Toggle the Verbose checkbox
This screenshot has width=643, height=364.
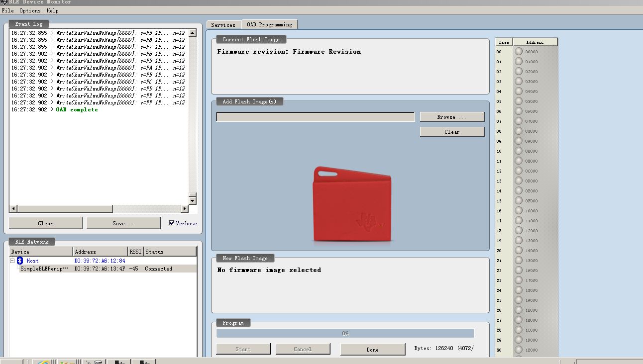coord(172,223)
